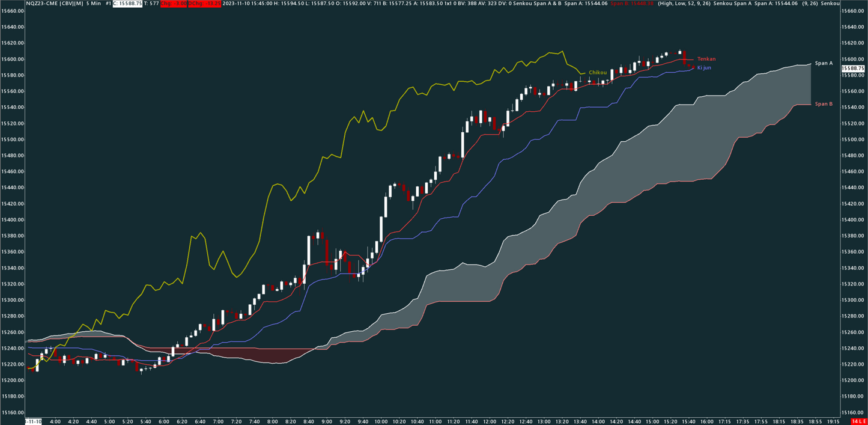Click the Span A label near the cloud
The width and height of the screenshot is (868, 425).
click(823, 62)
